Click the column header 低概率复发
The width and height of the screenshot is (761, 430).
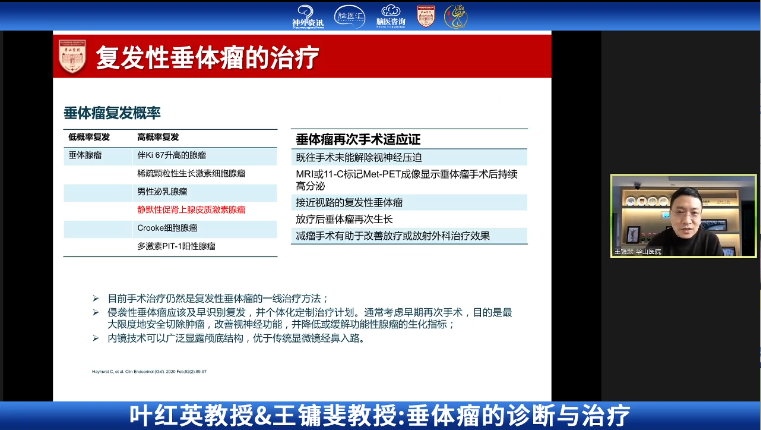tap(89, 137)
